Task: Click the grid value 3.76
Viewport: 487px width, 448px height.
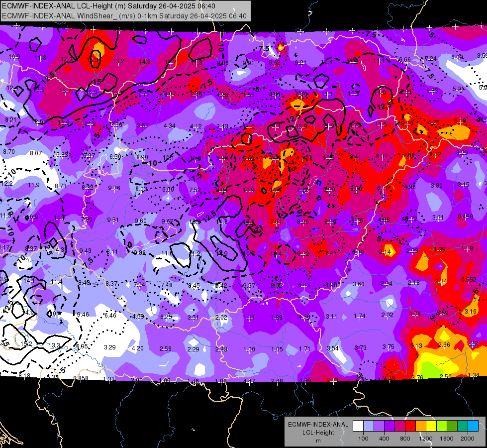Action: click(417, 377)
